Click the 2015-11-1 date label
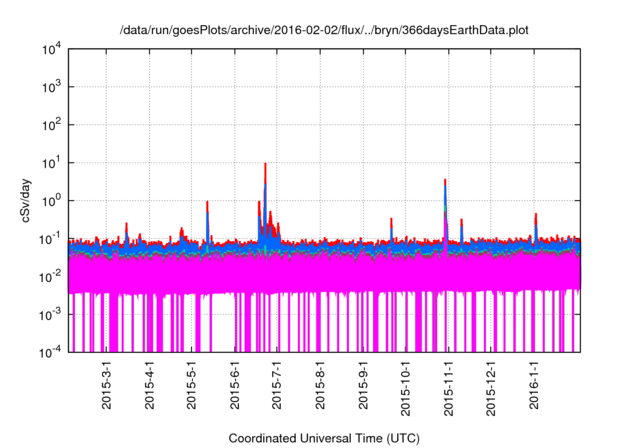This screenshot has width=640, height=448. (448, 388)
